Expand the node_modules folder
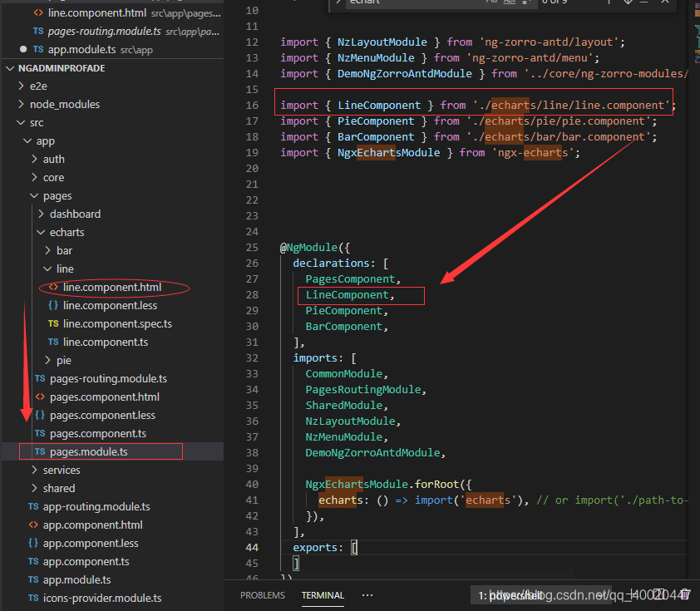This screenshot has height=611, width=700. 21,104
